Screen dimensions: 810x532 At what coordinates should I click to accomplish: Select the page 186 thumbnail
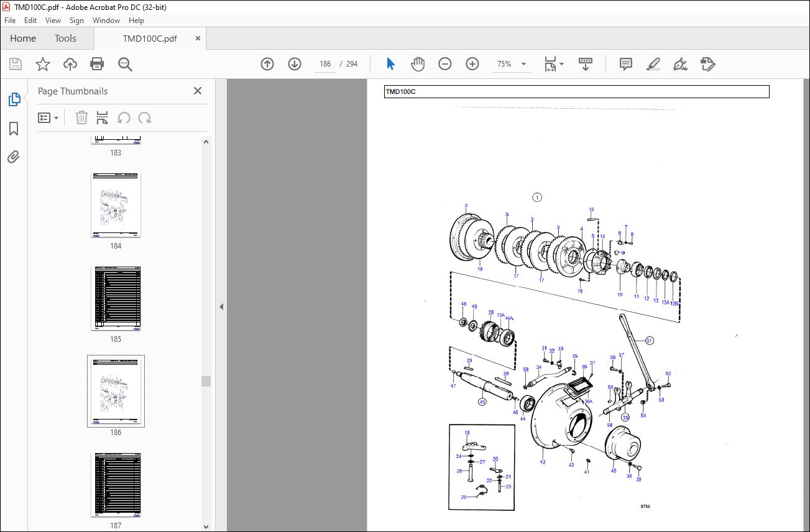point(116,391)
